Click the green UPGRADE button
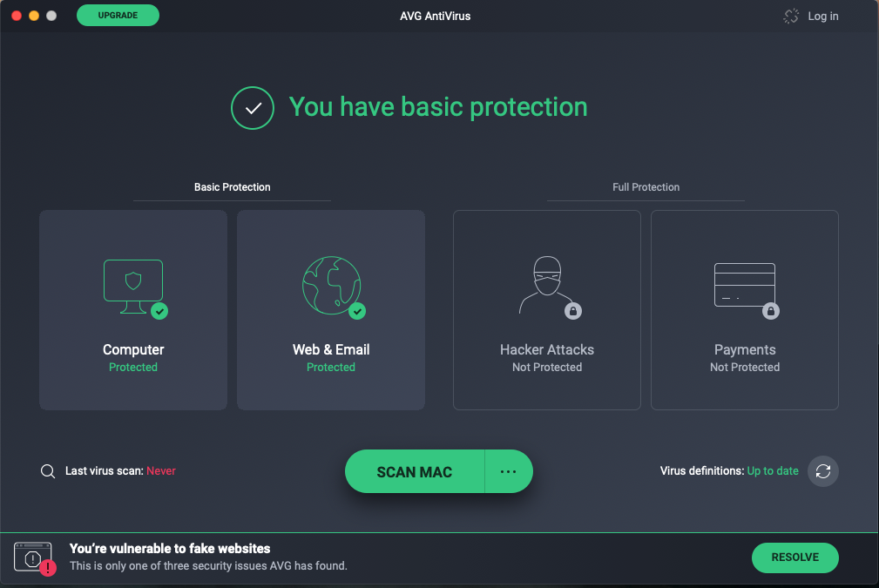879x588 pixels. point(118,15)
